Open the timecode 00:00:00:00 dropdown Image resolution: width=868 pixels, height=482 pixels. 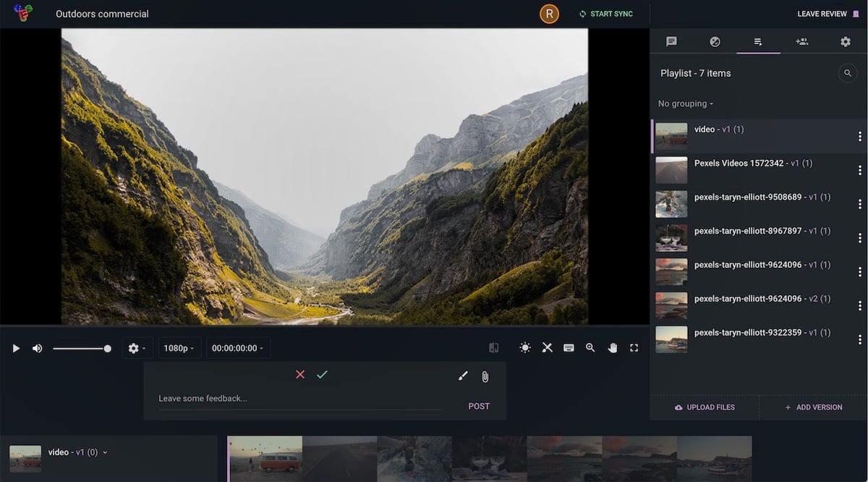point(238,348)
